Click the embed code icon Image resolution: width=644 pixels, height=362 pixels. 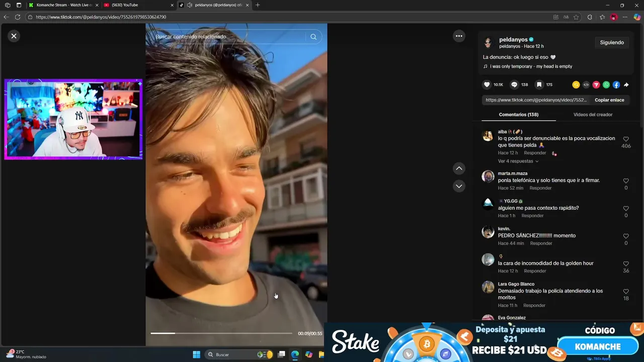point(586,85)
